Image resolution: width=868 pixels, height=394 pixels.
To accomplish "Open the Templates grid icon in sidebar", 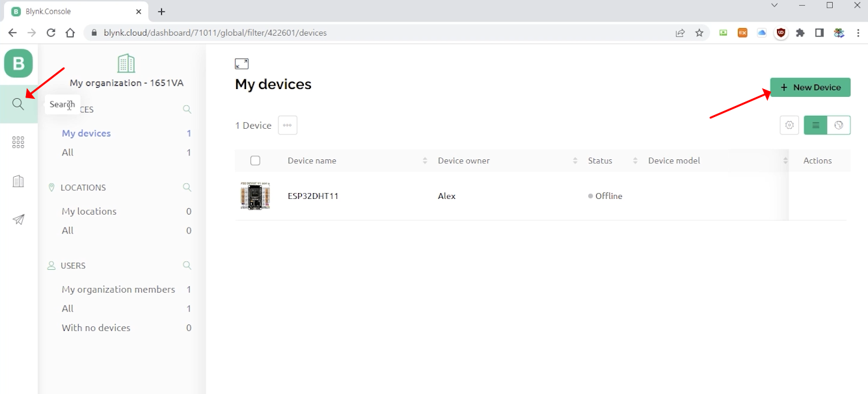I will click(18, 142).
